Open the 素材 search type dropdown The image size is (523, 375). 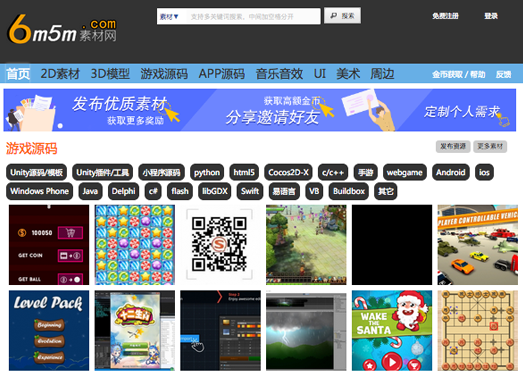(x=169, y=16)
